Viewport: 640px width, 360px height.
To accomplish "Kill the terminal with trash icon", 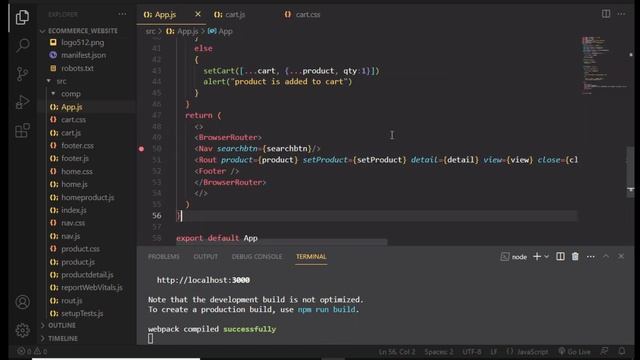I will point(575,256).
